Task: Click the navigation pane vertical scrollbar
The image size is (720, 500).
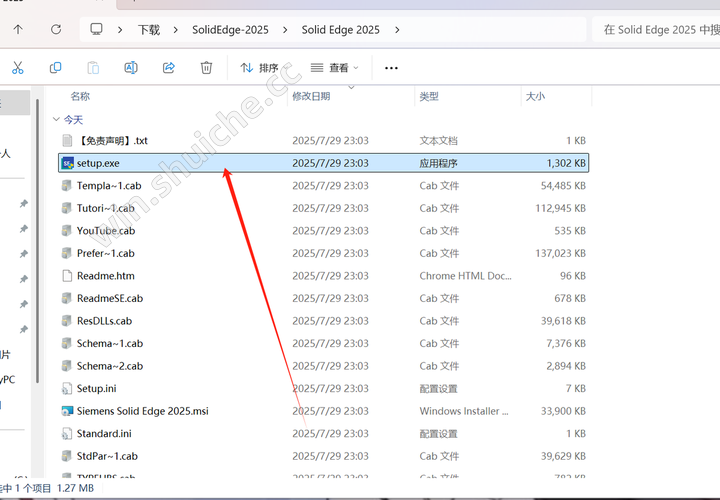Action: tap(38, 241)
